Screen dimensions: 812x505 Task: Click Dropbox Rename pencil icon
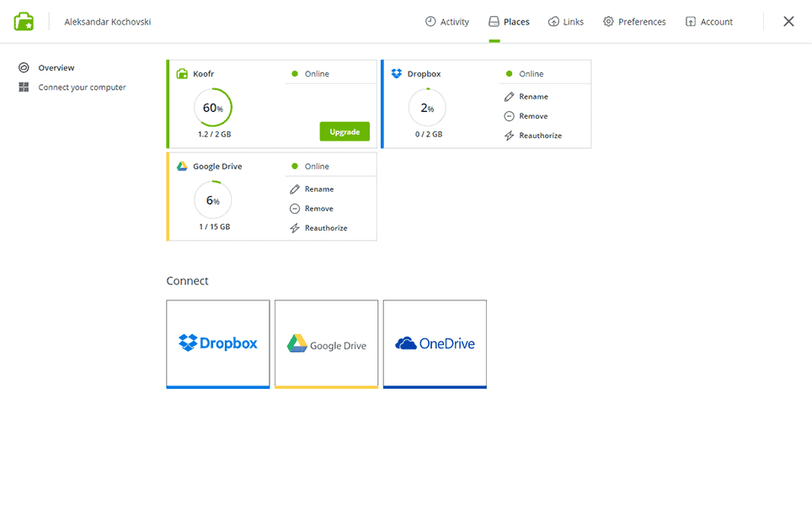tap(509, 97)
